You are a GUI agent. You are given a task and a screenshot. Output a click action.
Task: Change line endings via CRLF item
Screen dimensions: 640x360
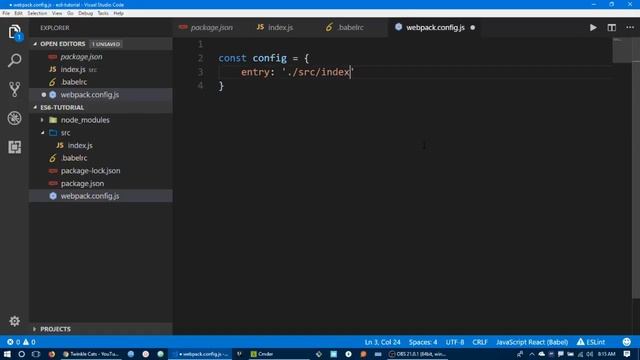point(480,342)
